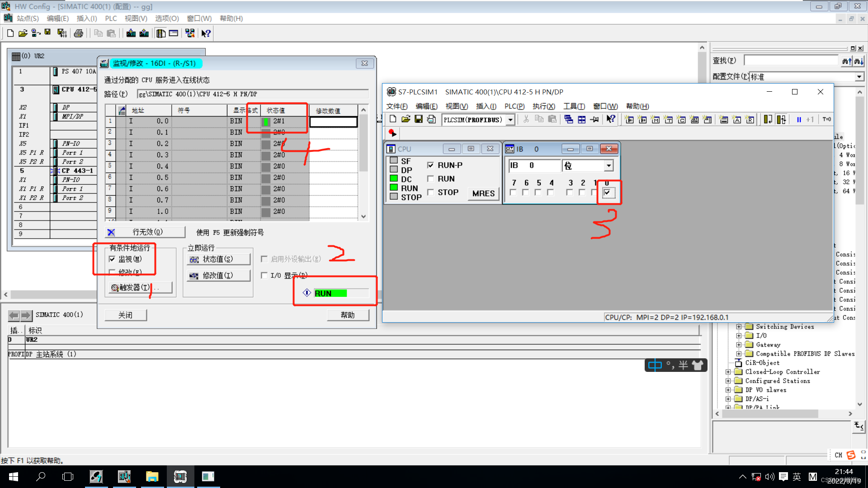Click Upload to PG icon
Viewport: 868px width, 488px height.
(144, 33)
